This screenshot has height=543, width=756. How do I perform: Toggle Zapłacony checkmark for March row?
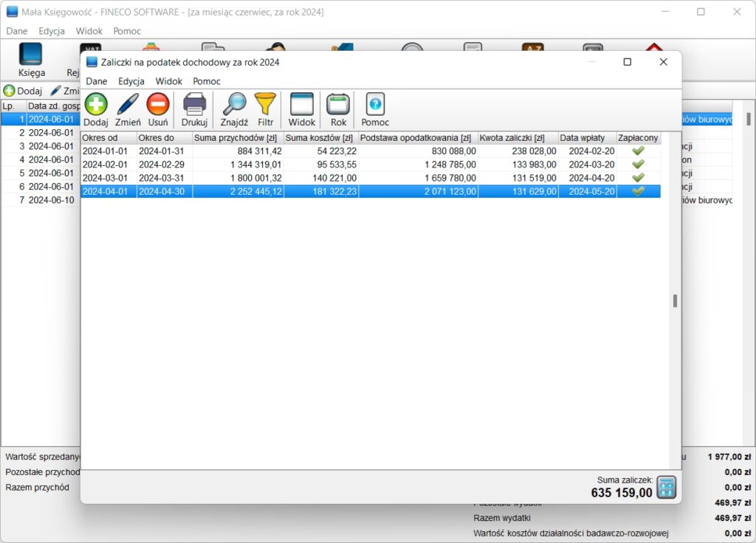639,178
